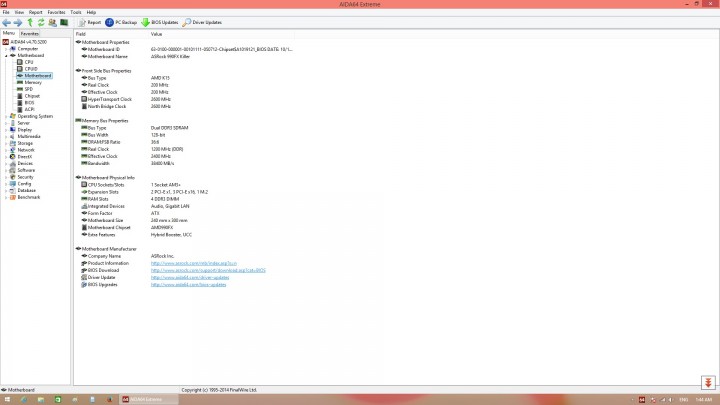This screenshot has height=405, width=720.
Task: Open the Driver Update aida64.com link
Action: (x=190, y=277)
